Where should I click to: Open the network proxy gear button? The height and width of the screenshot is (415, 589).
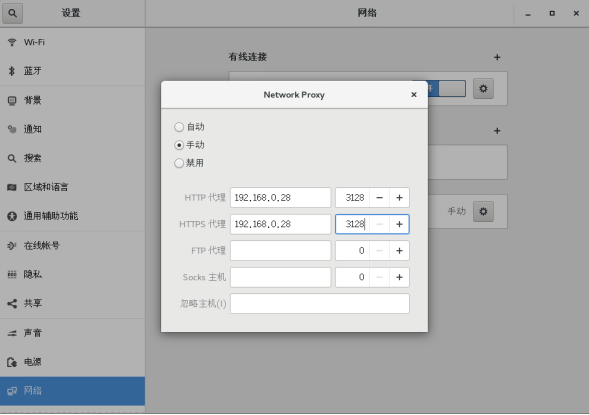click(483, 211)
